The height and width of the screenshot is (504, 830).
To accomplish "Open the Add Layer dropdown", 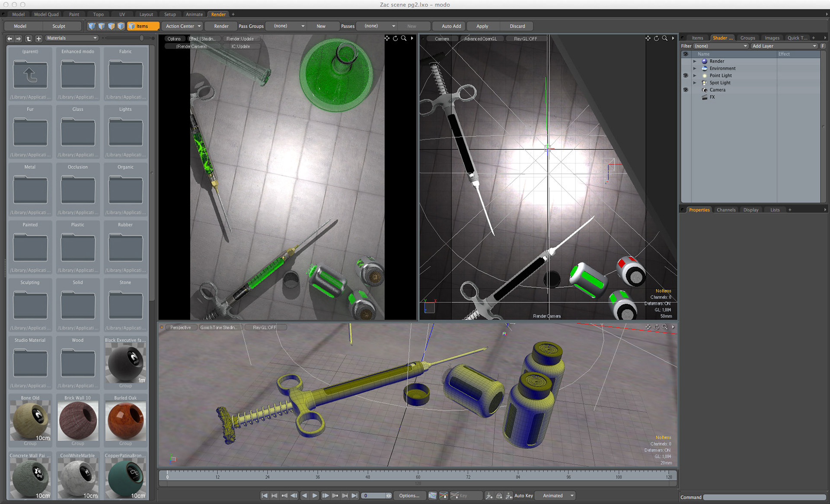I will pyautogui.click(x=784, y=46).
